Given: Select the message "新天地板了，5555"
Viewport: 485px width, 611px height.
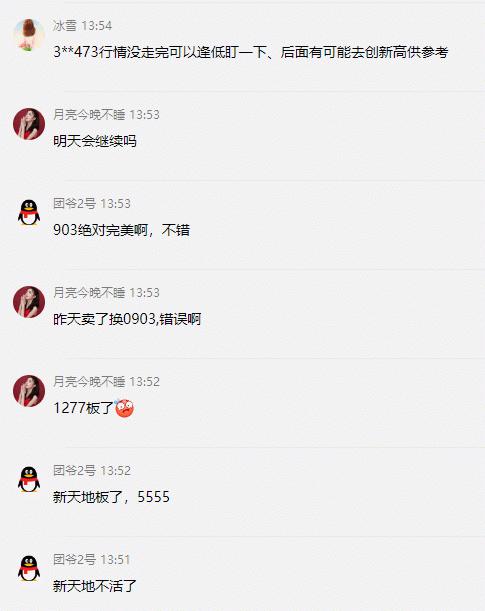Looking at the screenshot, I should tap(111, 497).
